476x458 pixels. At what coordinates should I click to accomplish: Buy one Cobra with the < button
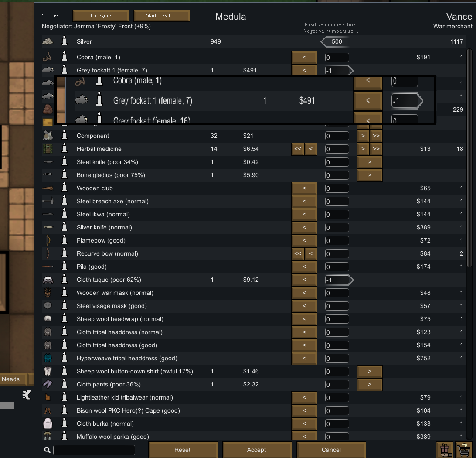pyautogui.click(x=304, y=57)
